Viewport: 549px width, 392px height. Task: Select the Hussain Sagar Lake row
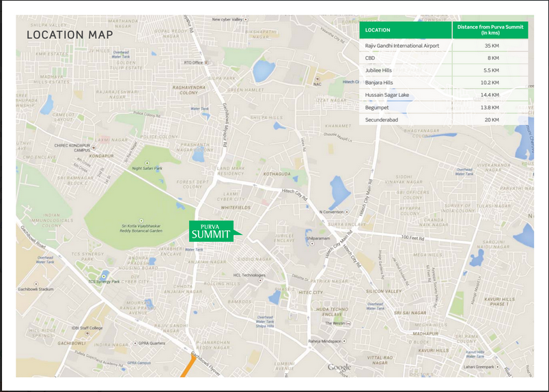click(444, 95)
